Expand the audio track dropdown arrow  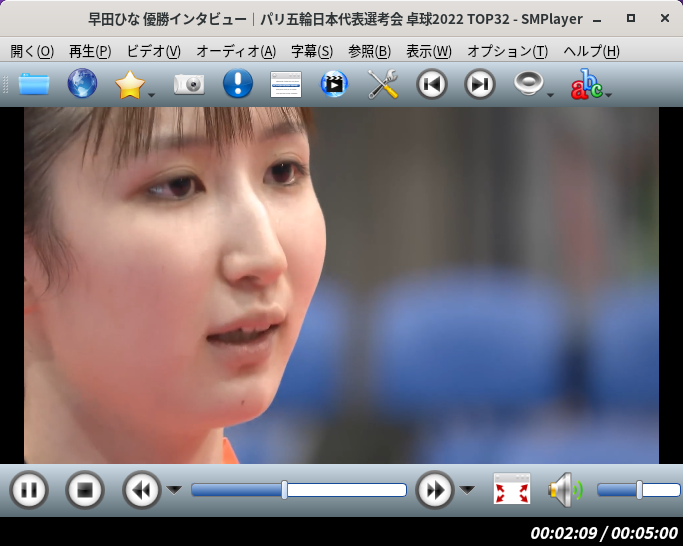[551, 95]
